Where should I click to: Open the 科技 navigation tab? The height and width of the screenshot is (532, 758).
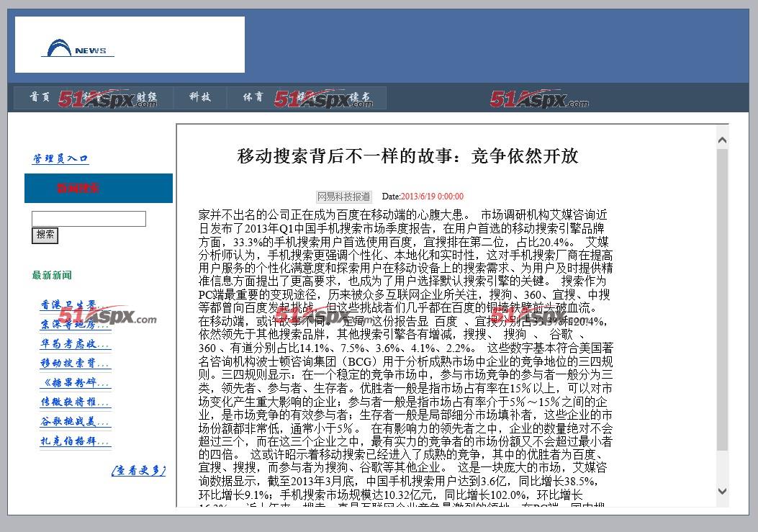coord(200,97)
